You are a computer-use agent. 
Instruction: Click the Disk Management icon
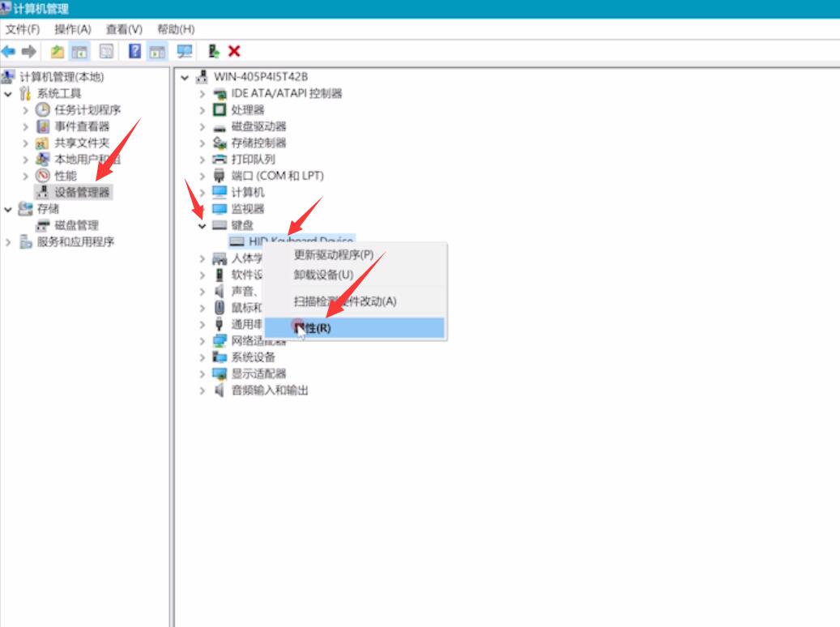[42, 226]
